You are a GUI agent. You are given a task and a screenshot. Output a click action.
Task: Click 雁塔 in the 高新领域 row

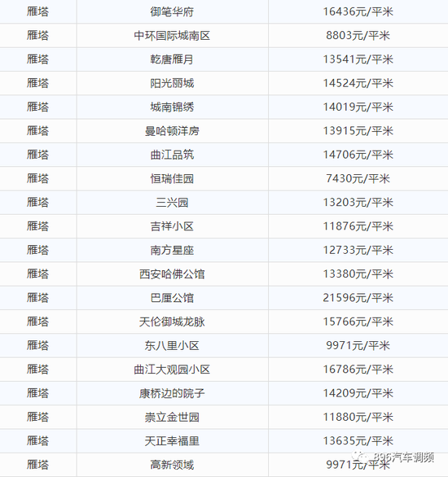(37, 465)
